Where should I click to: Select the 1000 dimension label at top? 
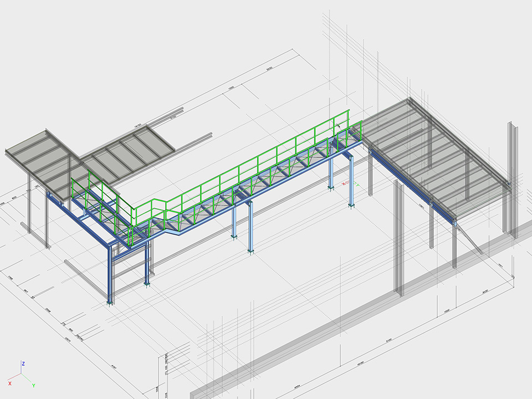pos(231,89)
